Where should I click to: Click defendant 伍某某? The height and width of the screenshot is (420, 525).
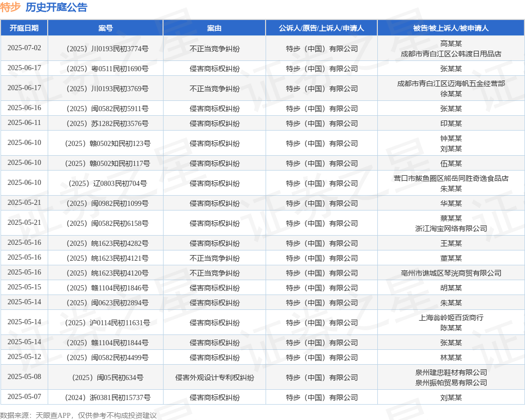tap(451, 163)
